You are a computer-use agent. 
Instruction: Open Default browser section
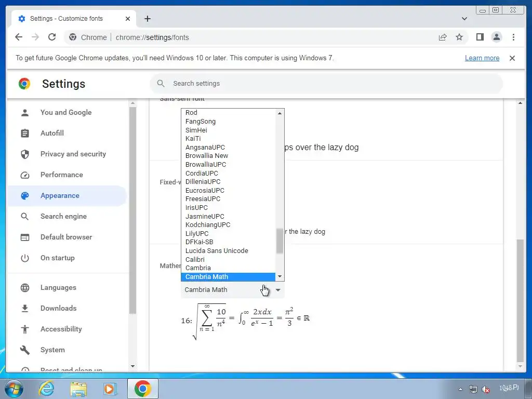[66, 237]
